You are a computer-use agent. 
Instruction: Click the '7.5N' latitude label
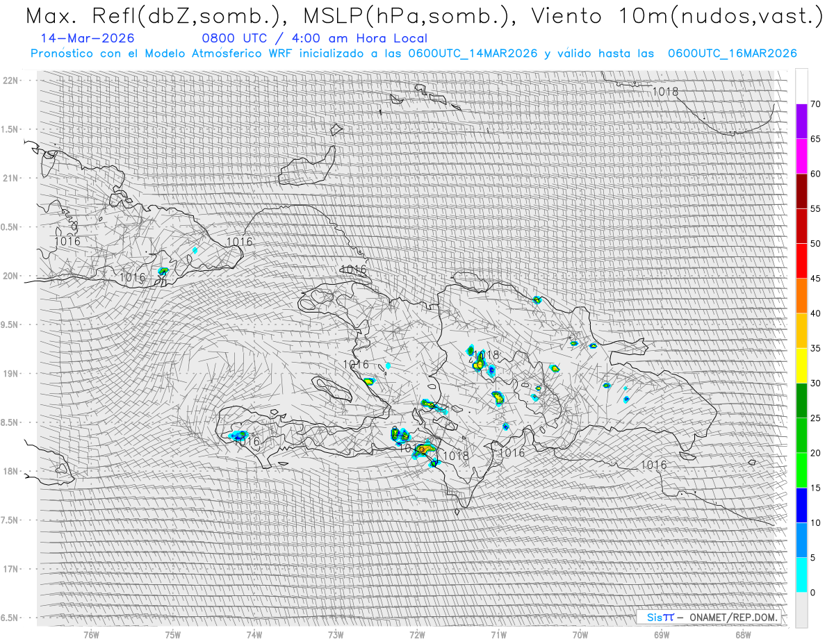(x=10, y=520)
